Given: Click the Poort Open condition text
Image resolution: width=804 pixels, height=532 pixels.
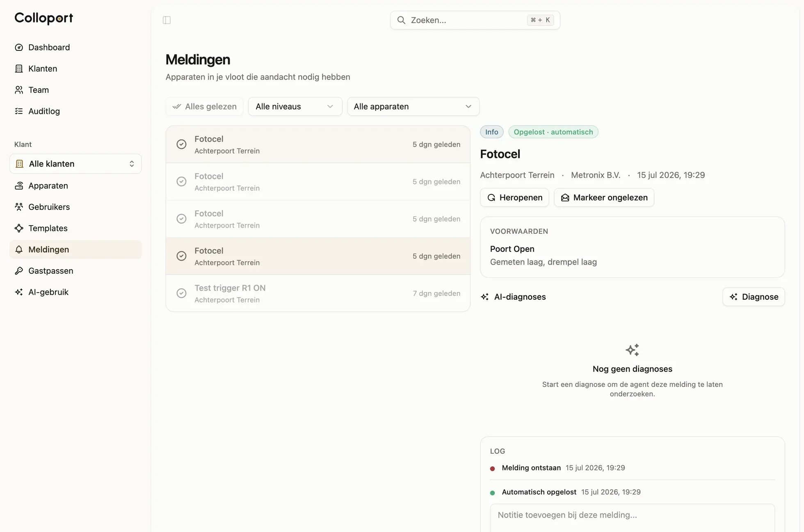Looking at the screenshot, I should (512, 249).
